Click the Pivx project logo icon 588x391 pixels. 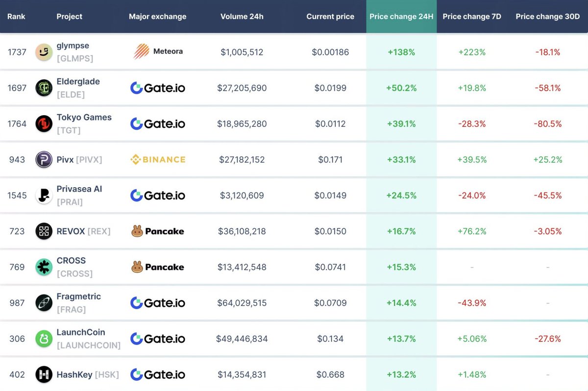(x=44, y=159)
